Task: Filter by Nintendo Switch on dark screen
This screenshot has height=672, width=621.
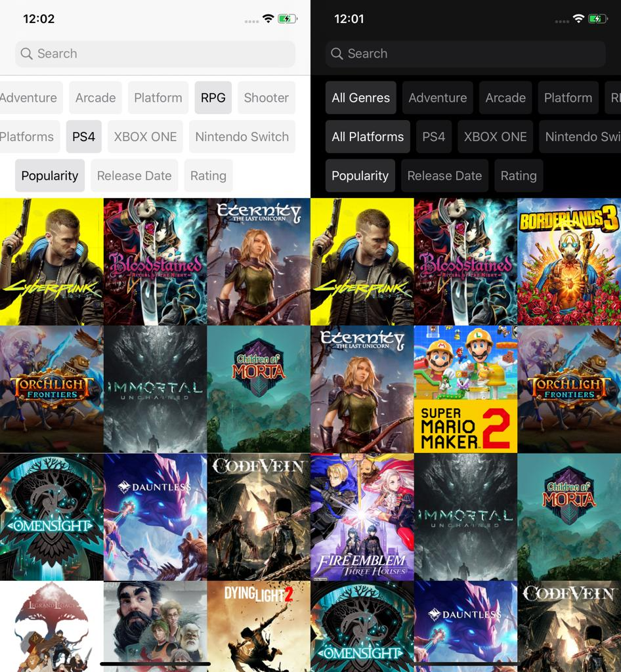Action: pos(580,136)
